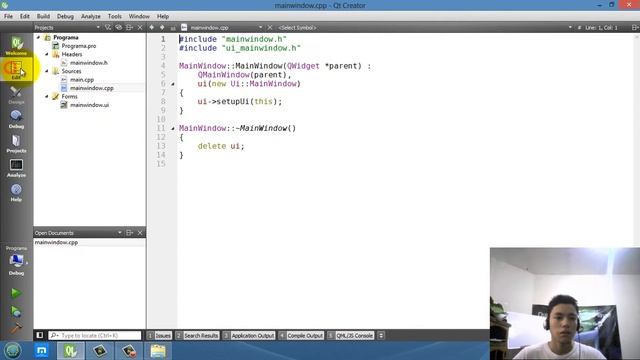
Task: Open the Design mode
Action: click(x=16, y=94)
